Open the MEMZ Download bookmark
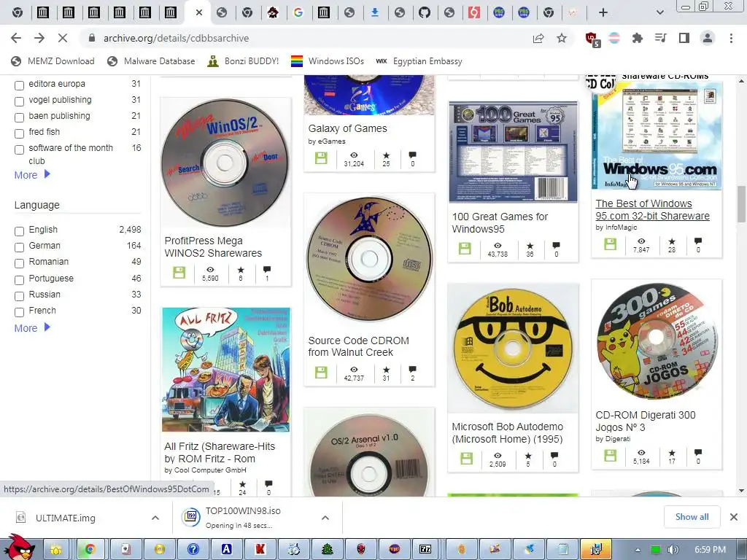Viewport: 747px width, 560px height. tap(53, 61)
